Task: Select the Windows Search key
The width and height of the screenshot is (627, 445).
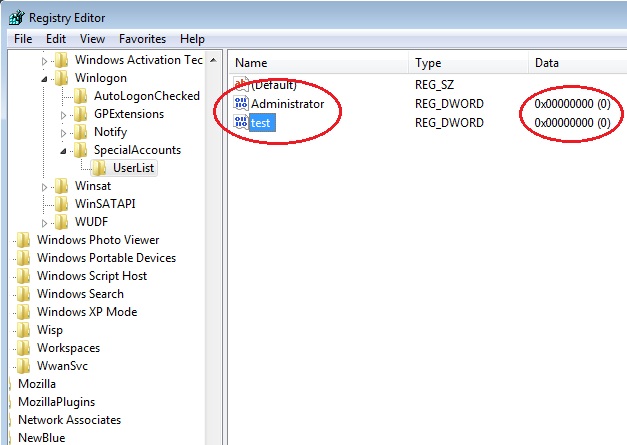Action: (80, 294)
